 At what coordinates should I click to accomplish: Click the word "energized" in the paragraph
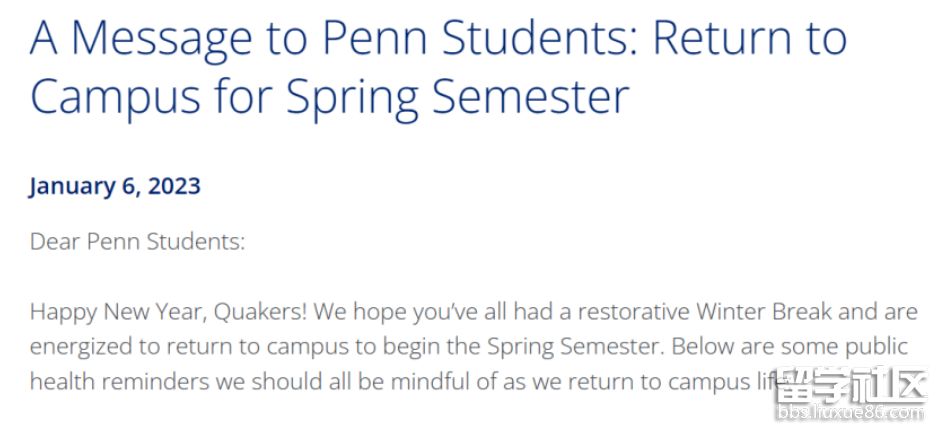coord(83,348)
